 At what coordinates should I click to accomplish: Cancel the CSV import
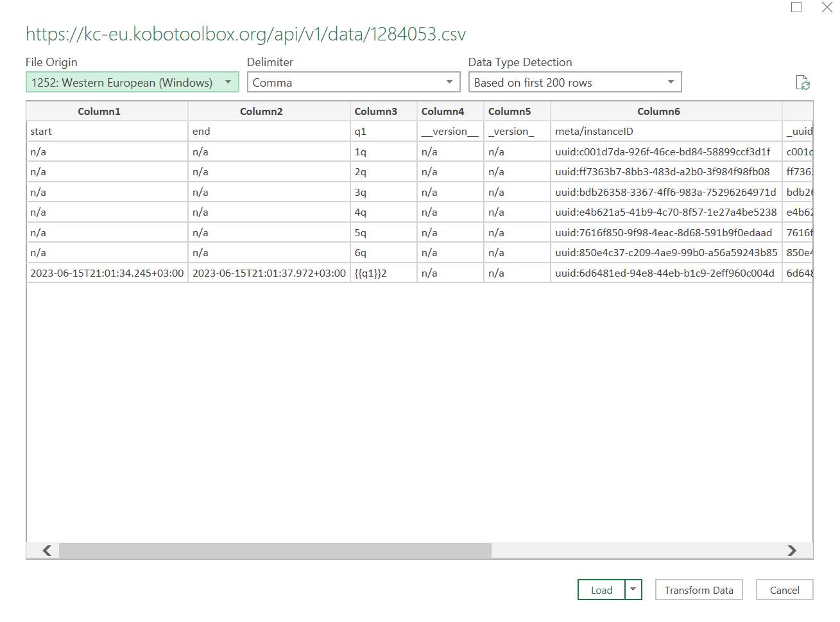click(784, 589)
